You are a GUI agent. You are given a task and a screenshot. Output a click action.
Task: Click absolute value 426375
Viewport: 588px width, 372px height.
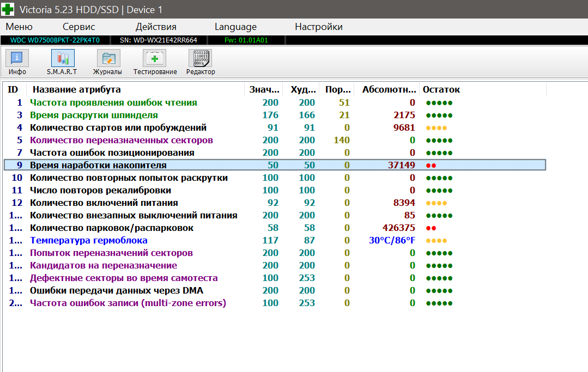click(398, 228)
